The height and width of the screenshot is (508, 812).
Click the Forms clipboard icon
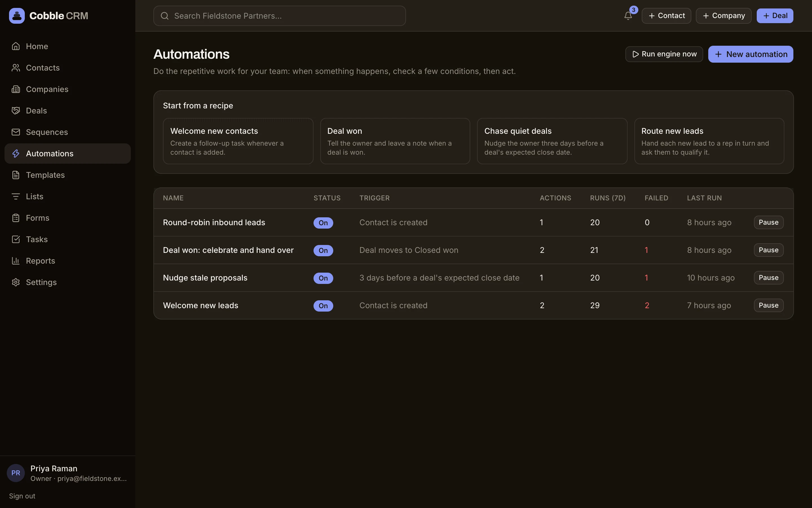[16, 218]
